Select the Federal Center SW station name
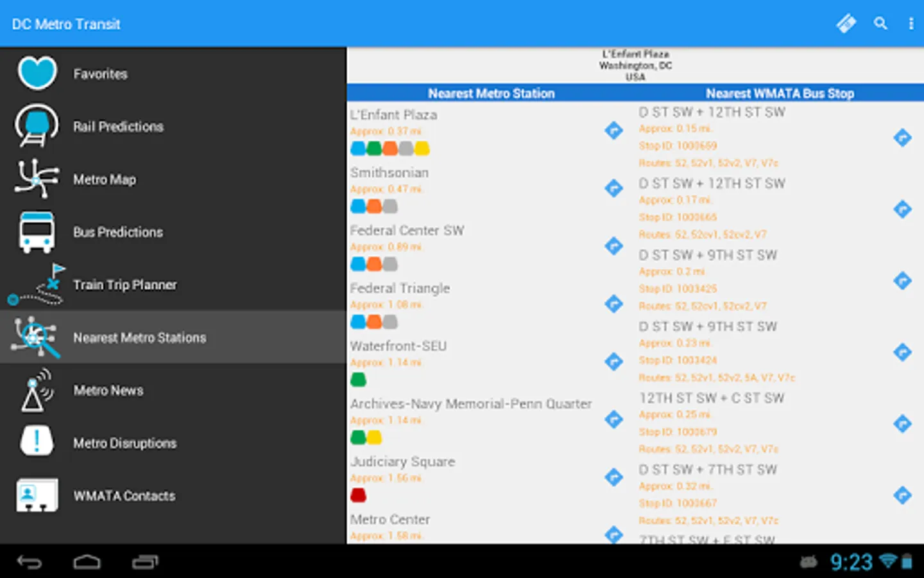The height and width of the screenshot is (578, 924). pos(407,231)
